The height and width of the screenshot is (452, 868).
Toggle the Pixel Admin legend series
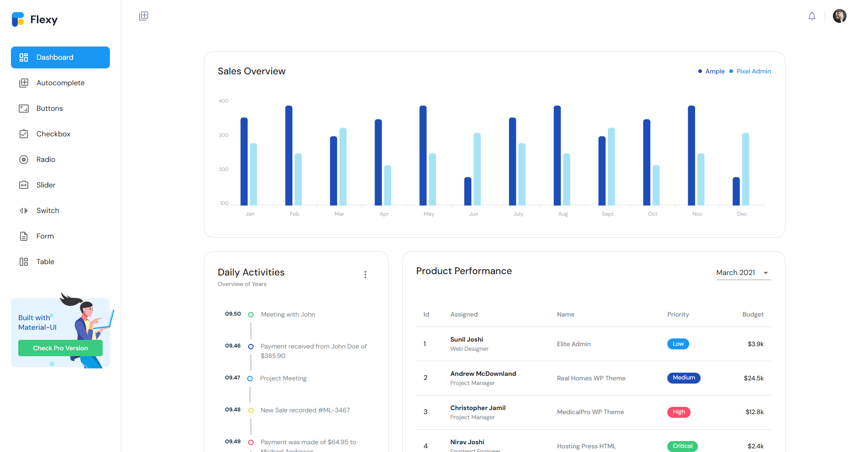tap(750, 71)
